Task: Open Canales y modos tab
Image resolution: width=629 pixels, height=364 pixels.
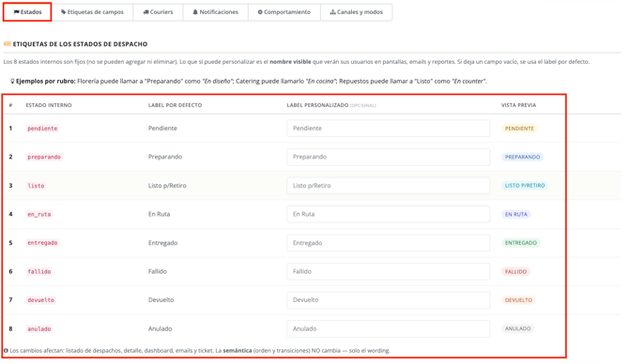Action: [x=356, y=12]
